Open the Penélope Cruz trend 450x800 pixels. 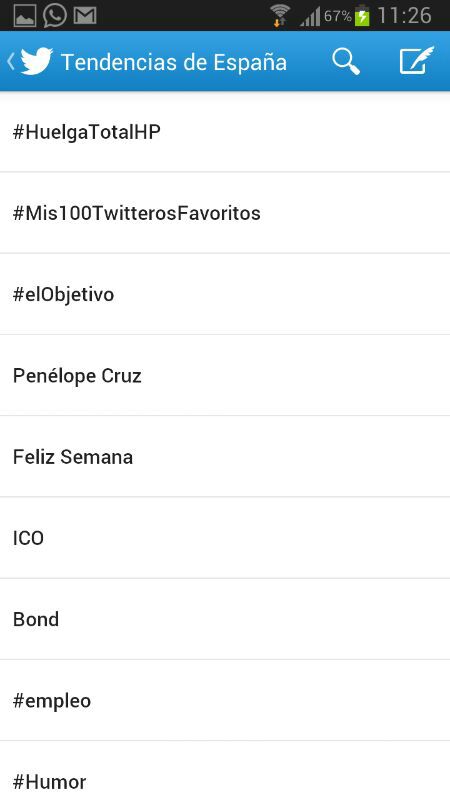point(225,376)
